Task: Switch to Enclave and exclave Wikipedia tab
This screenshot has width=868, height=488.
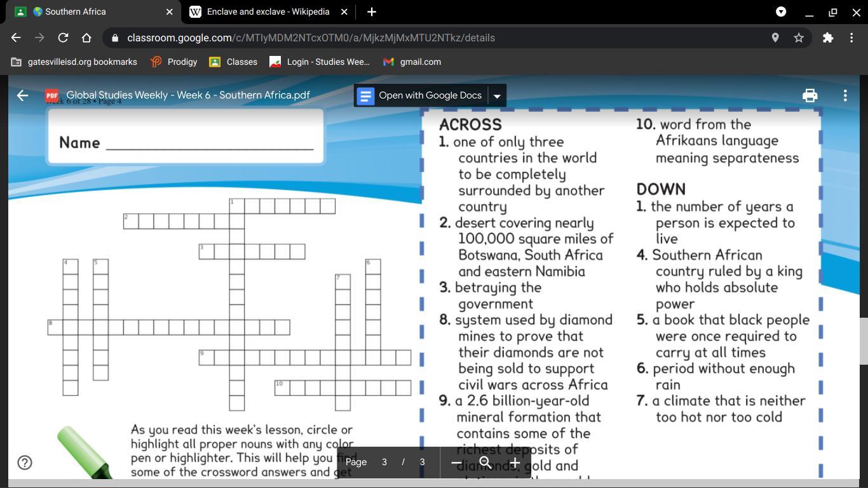Action: click(268, 11)
